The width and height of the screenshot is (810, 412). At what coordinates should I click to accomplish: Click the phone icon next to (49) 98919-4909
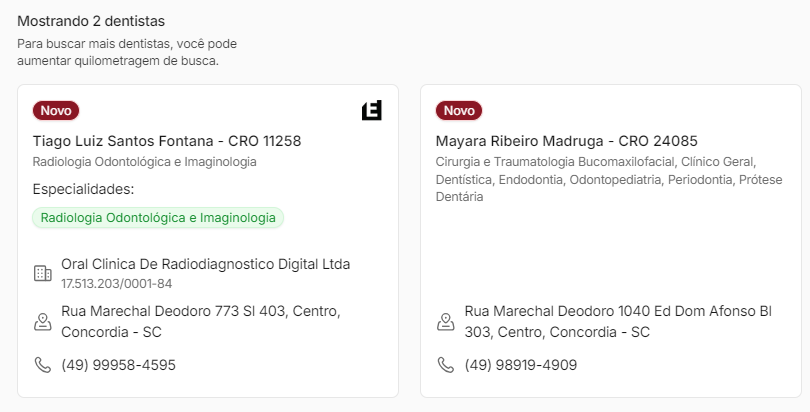[446, 365]
